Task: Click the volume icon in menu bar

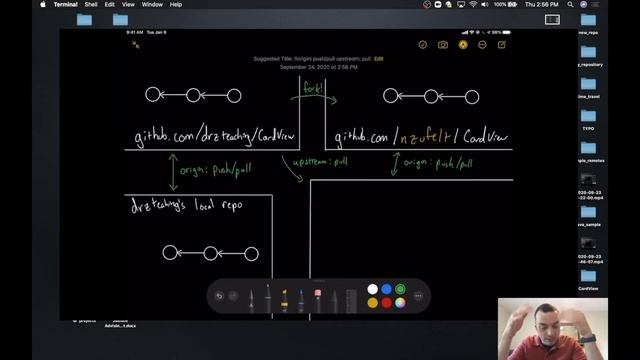Action: 484,4
